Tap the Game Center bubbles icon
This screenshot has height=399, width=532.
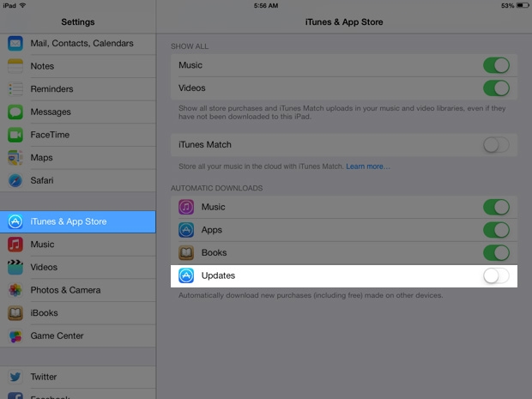[x=15, y=336]
